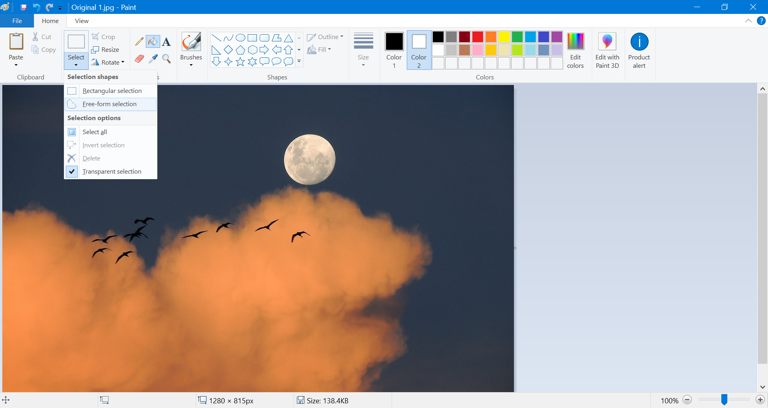Open the Outline dropdown
Image resolution: width=768 pixels, height=408 pixels.
(325, 37)
